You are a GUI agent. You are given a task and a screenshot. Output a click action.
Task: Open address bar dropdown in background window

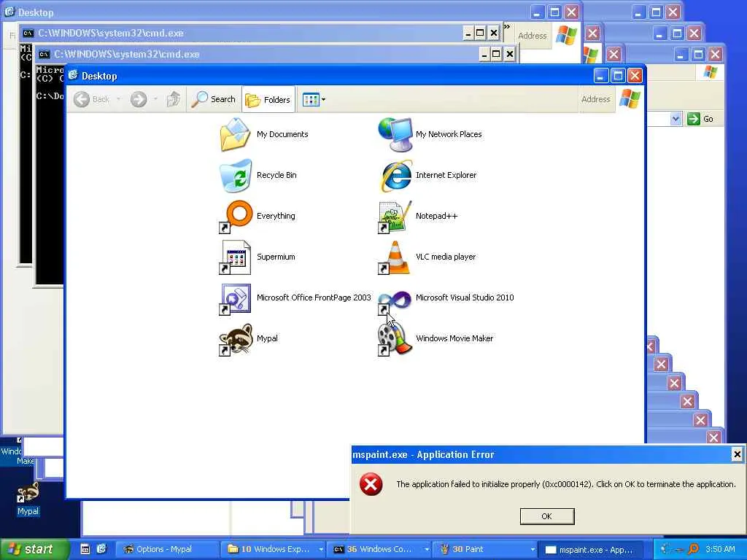click(676, 119)
